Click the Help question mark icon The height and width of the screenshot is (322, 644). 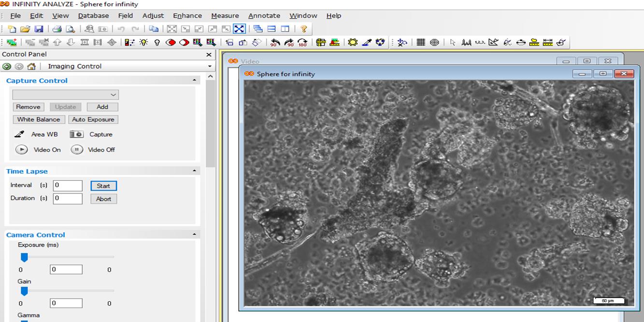[x=303, y=29]
